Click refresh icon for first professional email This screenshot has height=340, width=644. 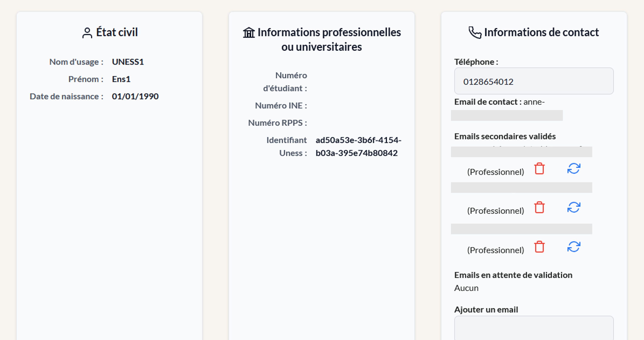point(574,168)
